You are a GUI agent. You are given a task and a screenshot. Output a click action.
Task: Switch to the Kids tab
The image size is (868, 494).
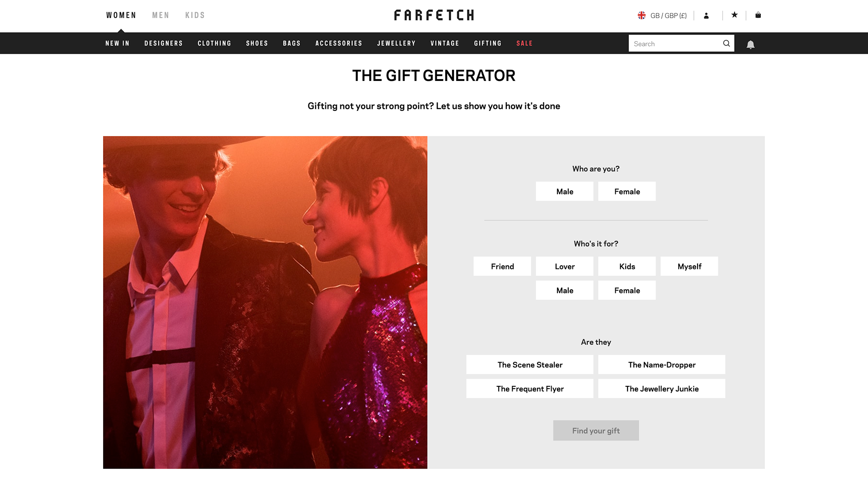pos(195,15)
